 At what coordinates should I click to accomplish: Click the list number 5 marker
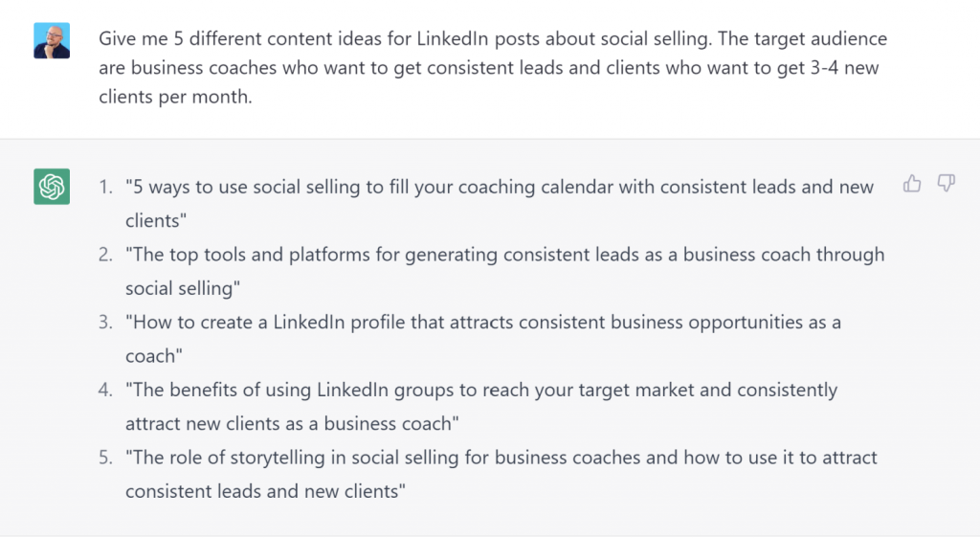(105, 457)
